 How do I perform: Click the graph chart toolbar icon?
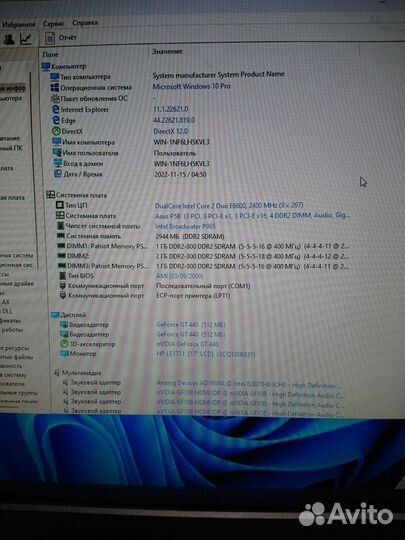tap(25, 39)
